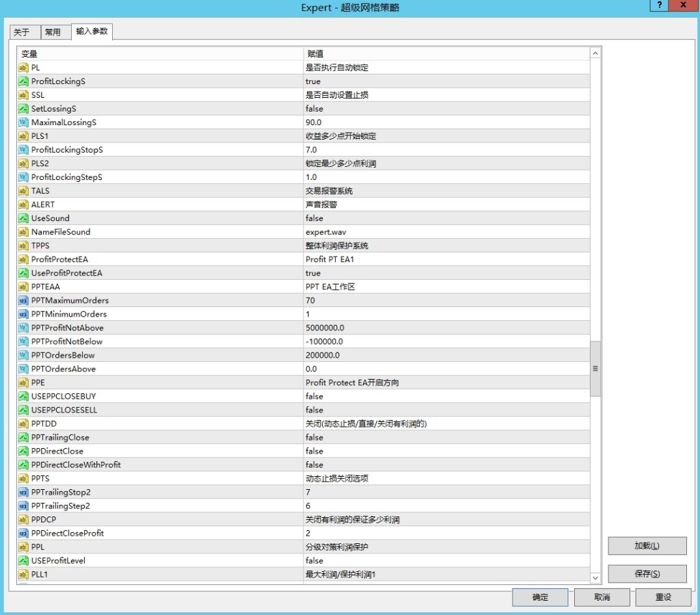The width and height of the screenshot is (700, 615).
Task: Click the 加载(L) button
Action: (647, 546)
